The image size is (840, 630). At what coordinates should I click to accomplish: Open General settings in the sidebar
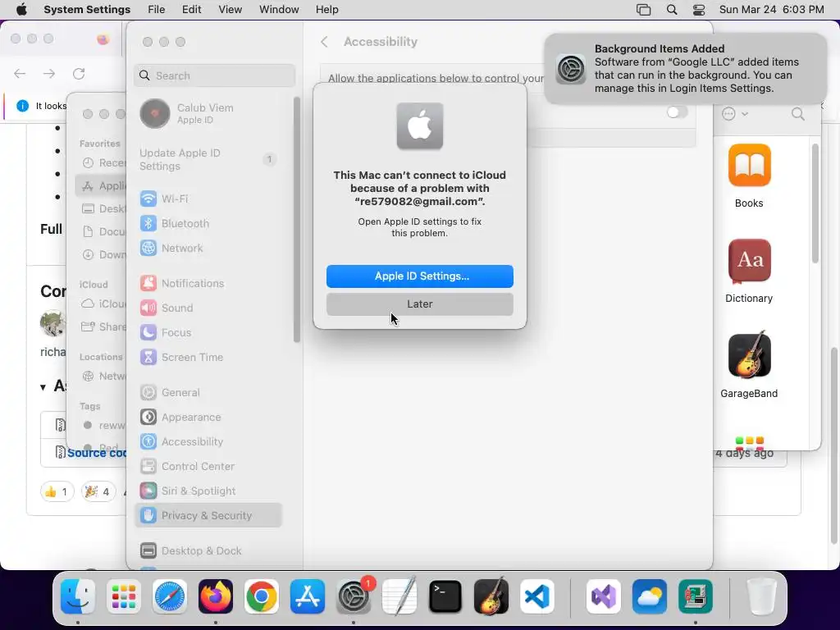(208, 393)
